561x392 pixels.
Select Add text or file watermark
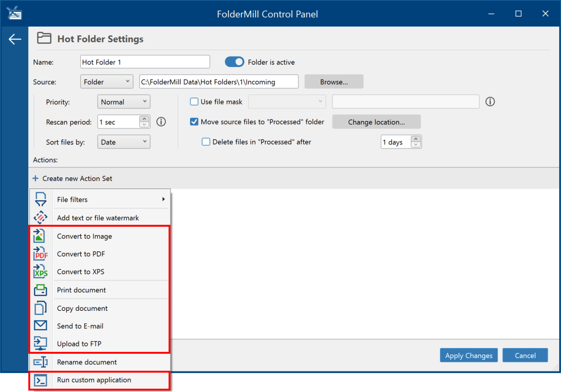coord(100,218)
